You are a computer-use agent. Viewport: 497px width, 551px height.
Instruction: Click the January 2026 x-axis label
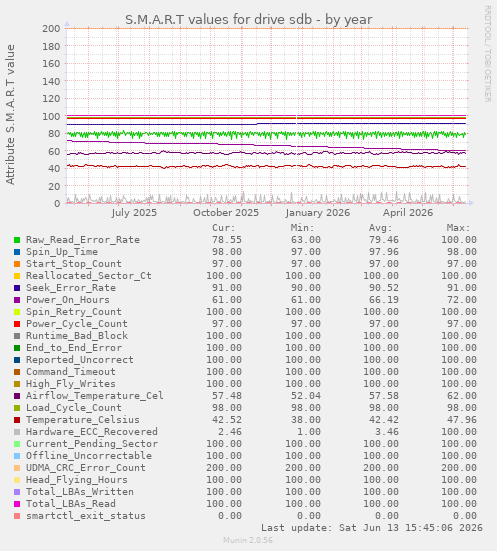[x=317, y=213]
